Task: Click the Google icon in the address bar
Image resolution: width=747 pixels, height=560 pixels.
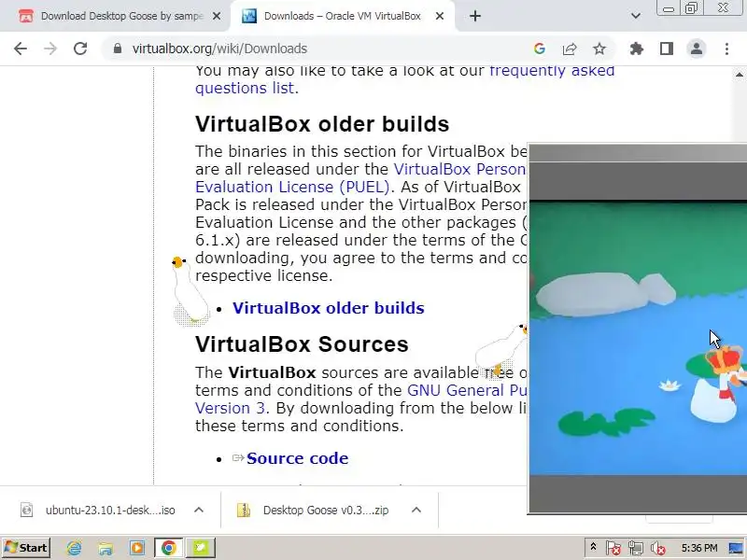Action: click(x=540, y=49)
